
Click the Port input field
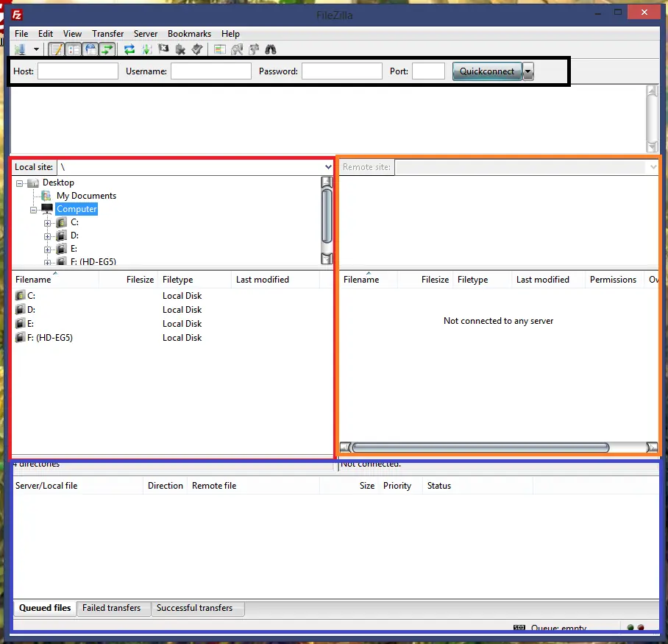(429, 71)
